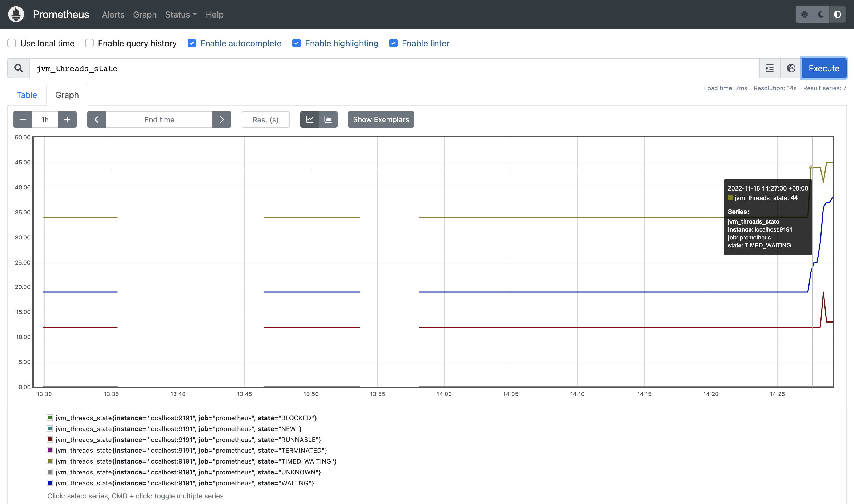
Task: Check the Use local time checkbox
Action: 12,43
